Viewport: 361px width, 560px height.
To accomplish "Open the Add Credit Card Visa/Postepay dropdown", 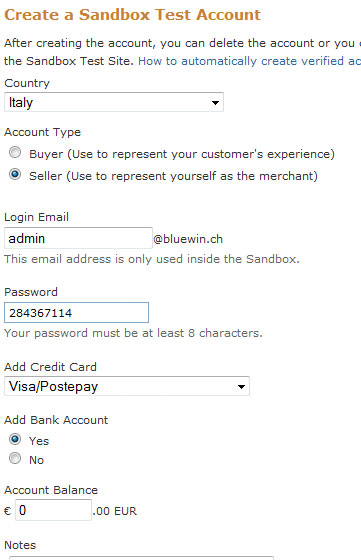I will pos(127,386).
